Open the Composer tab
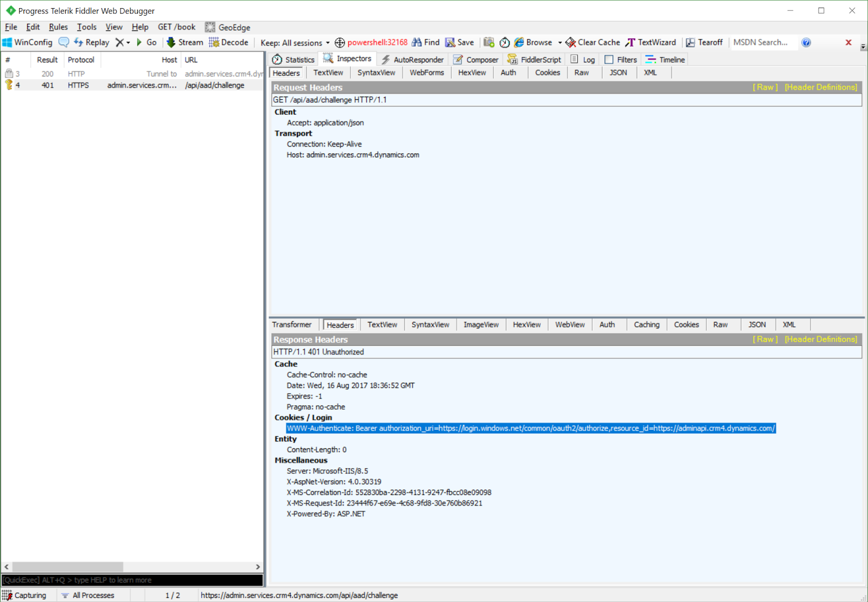 (x=476, y=60)
